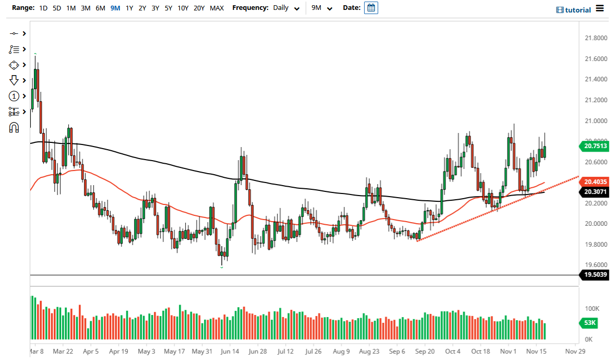Enable the magnet snapping tool
Screen dimensions: 615x364
[15, 127]
